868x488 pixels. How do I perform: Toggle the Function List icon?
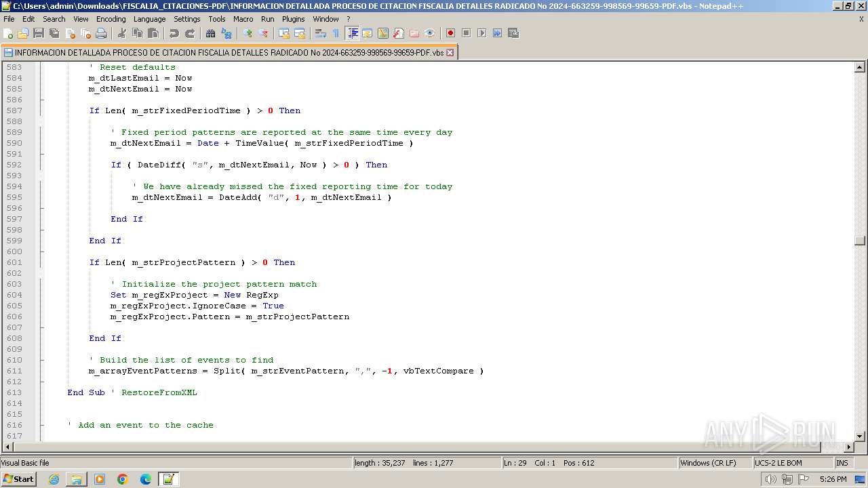pos(399,33)
